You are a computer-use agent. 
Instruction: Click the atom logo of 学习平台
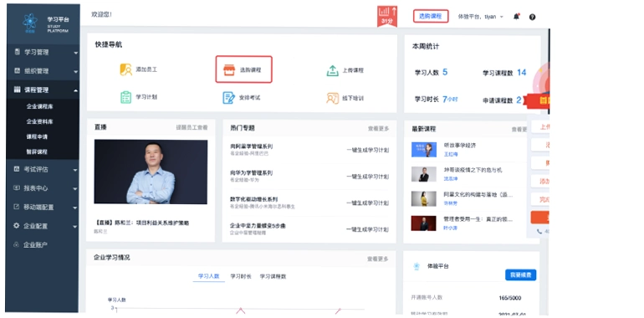tap(30, 22)
